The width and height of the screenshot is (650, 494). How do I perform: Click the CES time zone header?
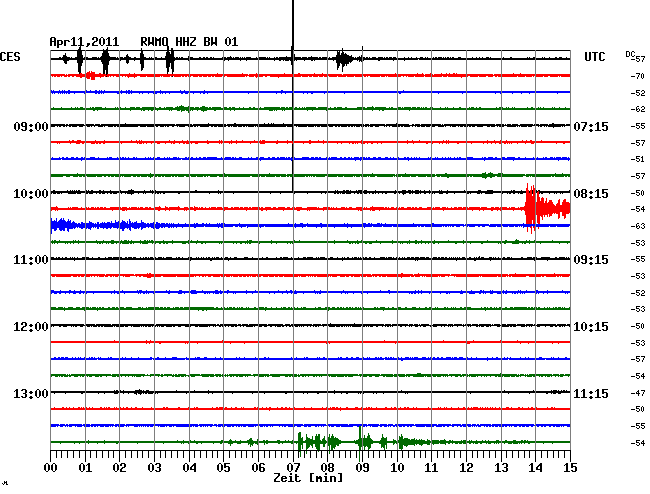point(10,57)
